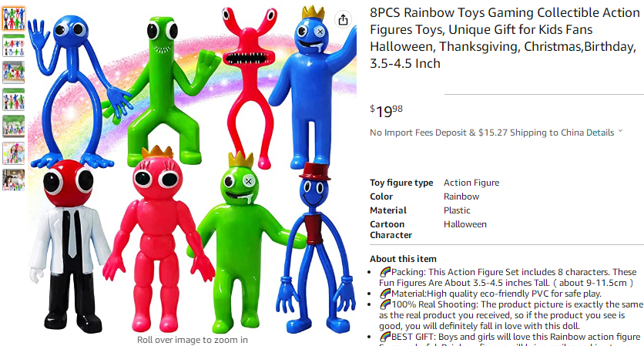The image size is (644, 346).
Task: Click the share icon on product image
Action: pyautogui.click(x=343, y=19)
